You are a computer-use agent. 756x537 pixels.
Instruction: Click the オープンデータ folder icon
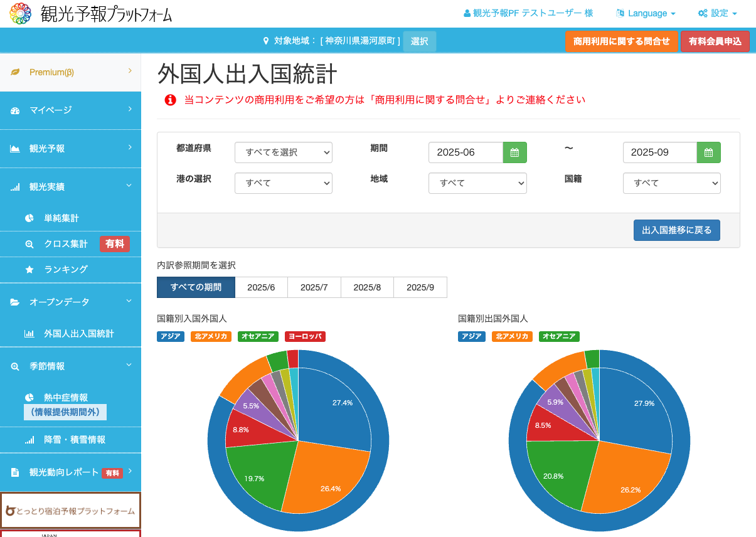tap(15, 302)
